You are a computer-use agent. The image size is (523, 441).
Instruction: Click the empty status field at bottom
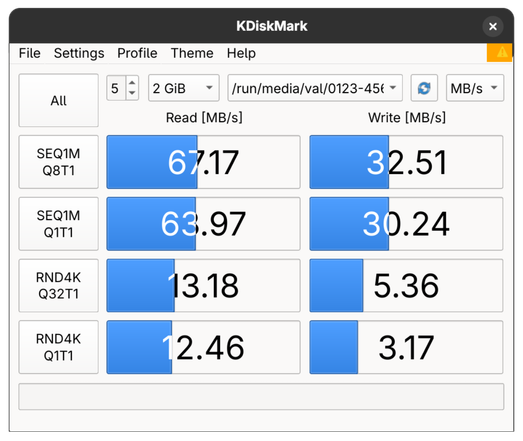(x=261, y=397)
